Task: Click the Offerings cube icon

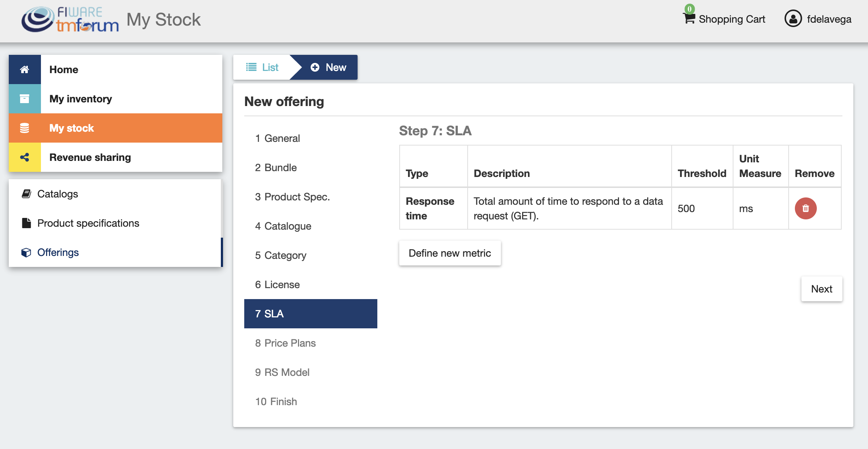Action: point(26,252)
